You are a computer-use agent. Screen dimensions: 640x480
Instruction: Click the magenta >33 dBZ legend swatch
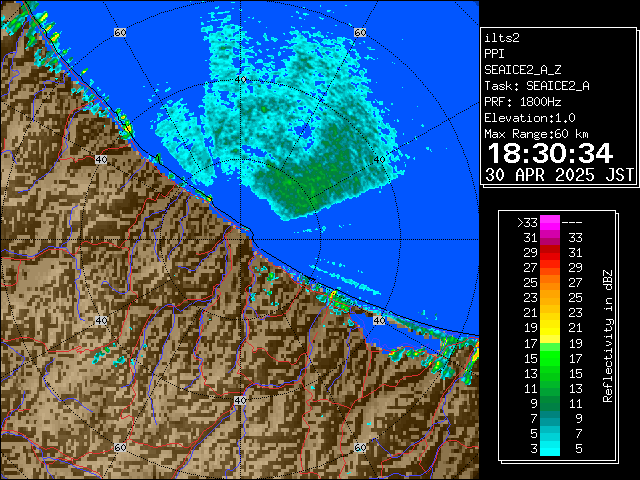coord(550,223)
